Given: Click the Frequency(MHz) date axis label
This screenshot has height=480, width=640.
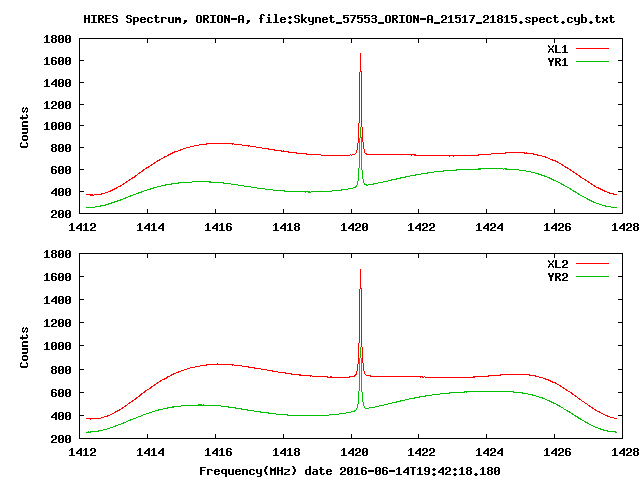Looking at the screenshot, I should click(350, 471).
